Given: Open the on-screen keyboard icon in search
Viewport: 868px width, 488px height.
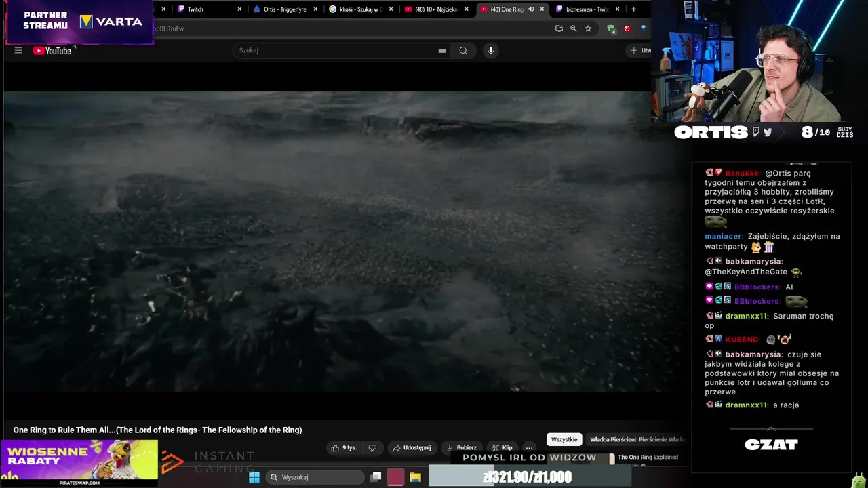Looking at the screenshot, I should [x=442, y=50].
